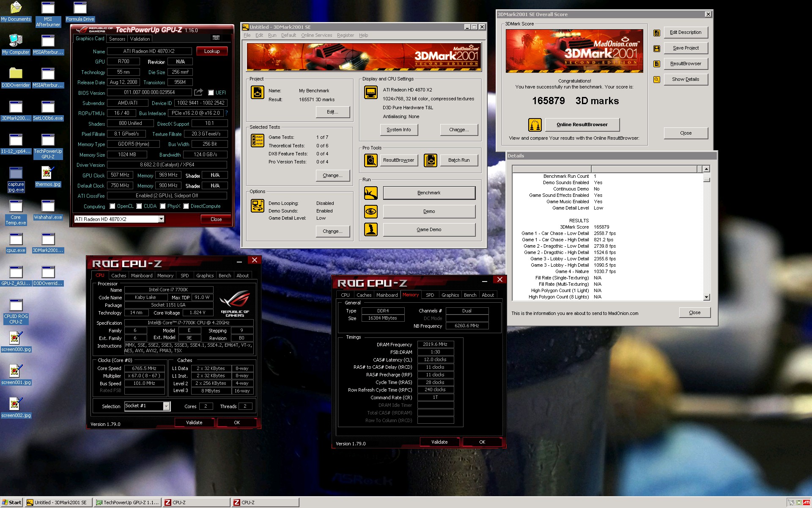Open the GPU selector dropdown in GPU-Z

(161, 219)
